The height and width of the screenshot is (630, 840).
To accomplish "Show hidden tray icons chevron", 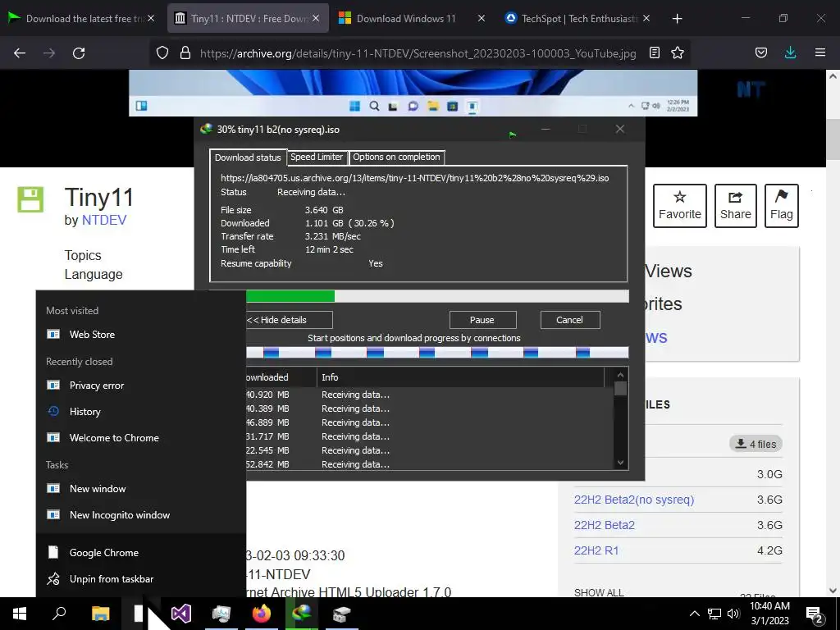I will (x=694, y=614).
